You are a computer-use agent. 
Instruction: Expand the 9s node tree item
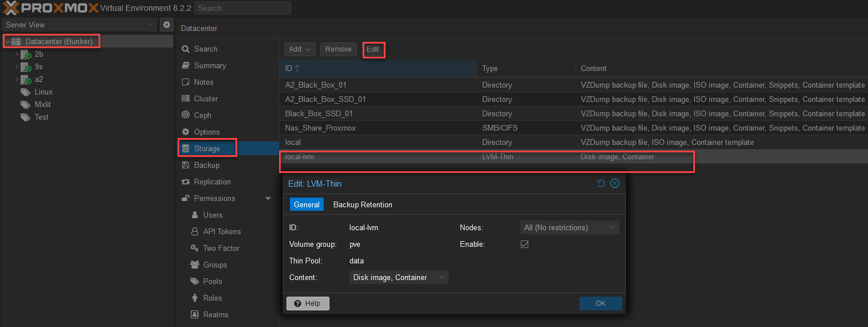coord(17,67)
